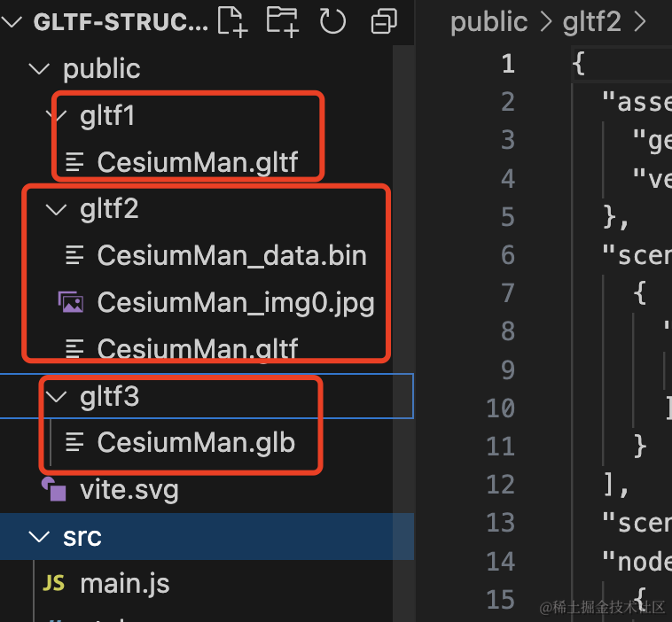The width and height of the screenshot is (672, 622).
Task: Collapse the src folder
Action: click(39, 536)
